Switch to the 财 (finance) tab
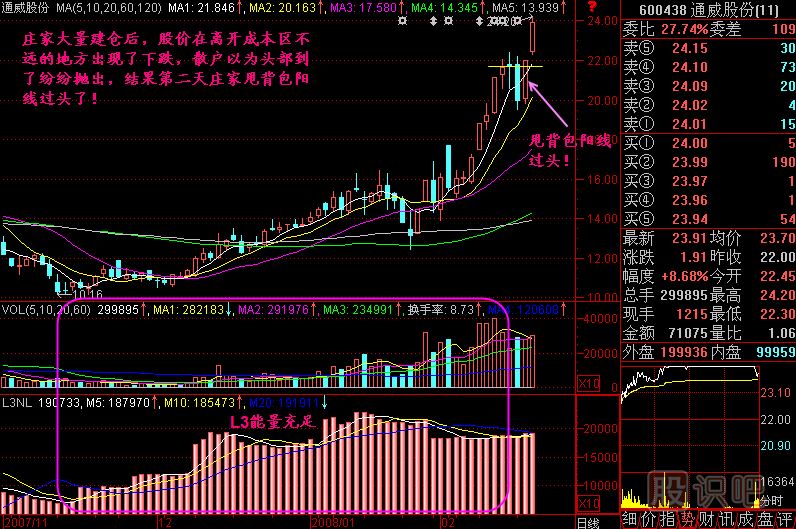This screenshot has height=529, width=796. coord(708,519)
